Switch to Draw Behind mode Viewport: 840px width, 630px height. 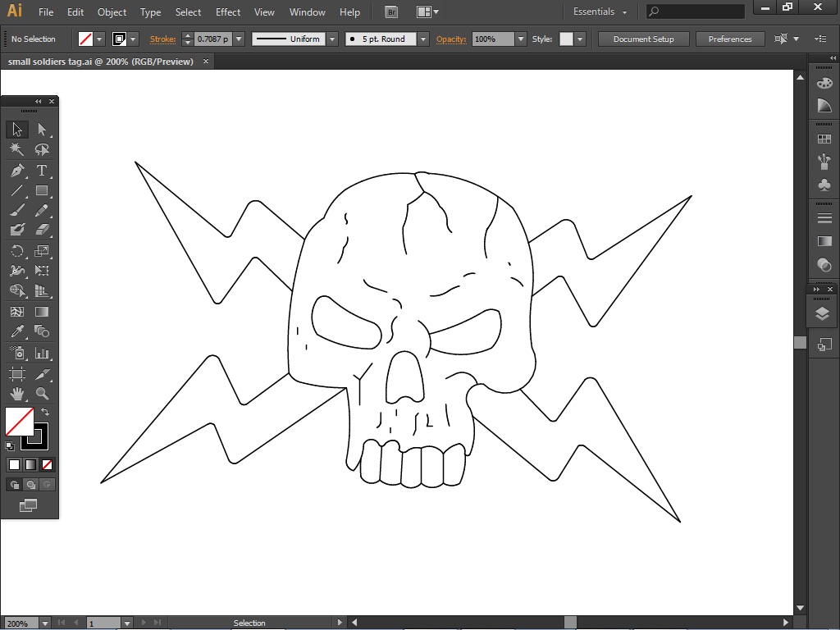(31, 485)
